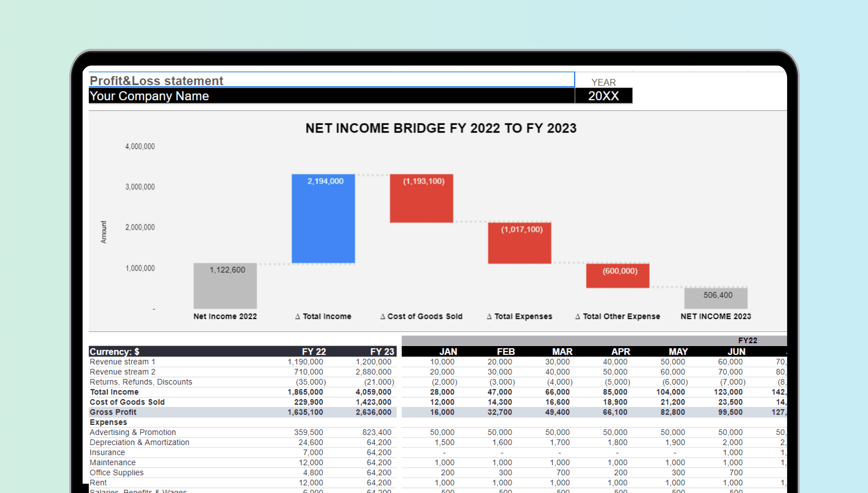Click the red (1,193,100) Cost of Goods Sold bar
The image size is (868, 493).
coord(421,198)
